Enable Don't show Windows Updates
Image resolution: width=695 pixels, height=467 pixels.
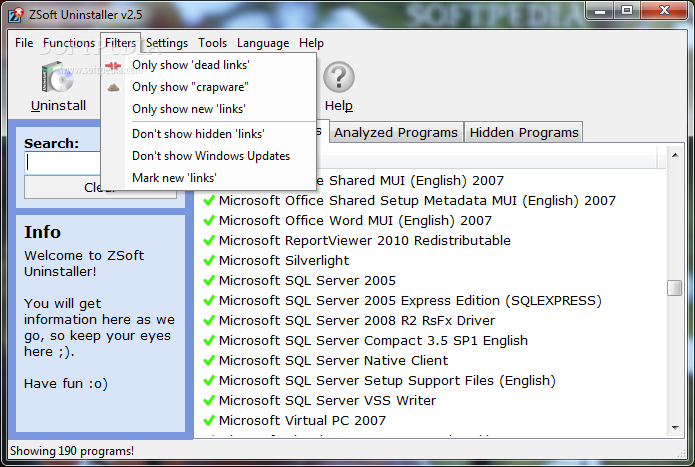208,156
